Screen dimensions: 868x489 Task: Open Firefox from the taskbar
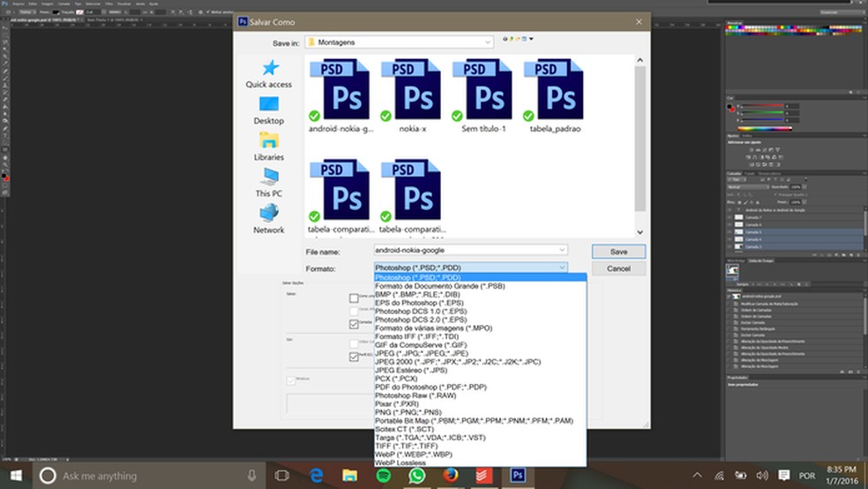(x=451, y=476)
